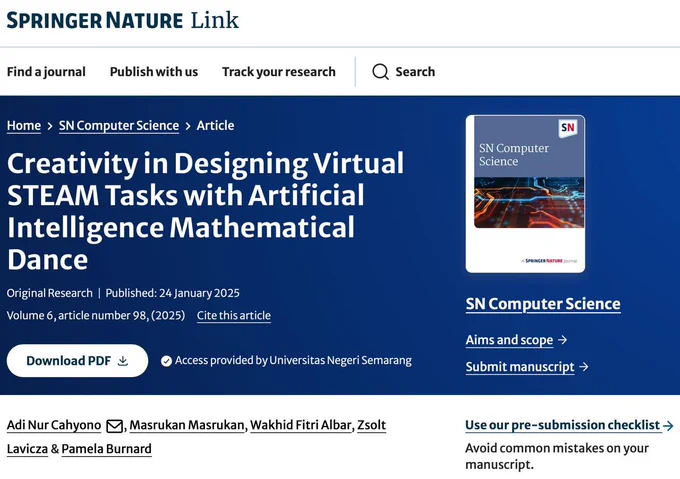Click the Springer Nature Link logo
Image resolution: width=680 pixels, height=479 pixels.
pyautogui.click(x=123, y=20)
